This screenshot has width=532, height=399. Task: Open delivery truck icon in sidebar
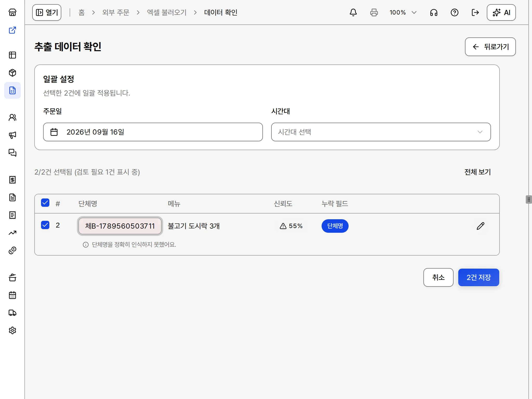[x=12, y=313]
